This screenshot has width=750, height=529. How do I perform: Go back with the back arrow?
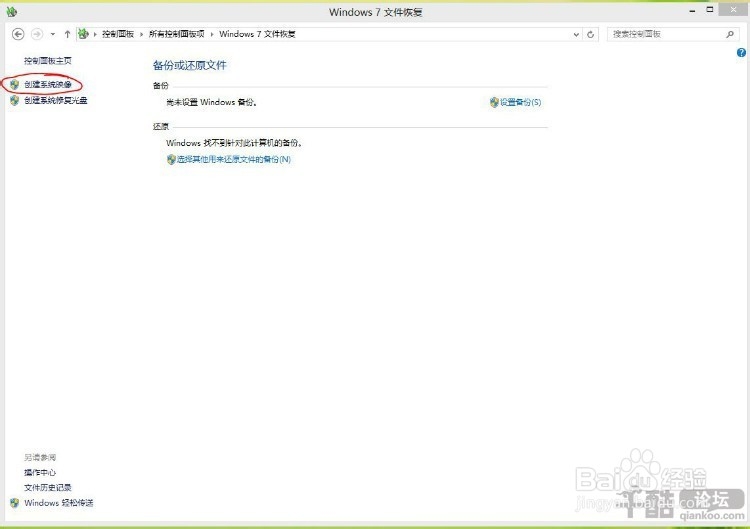pyautogui.click(x=18, y=34)
